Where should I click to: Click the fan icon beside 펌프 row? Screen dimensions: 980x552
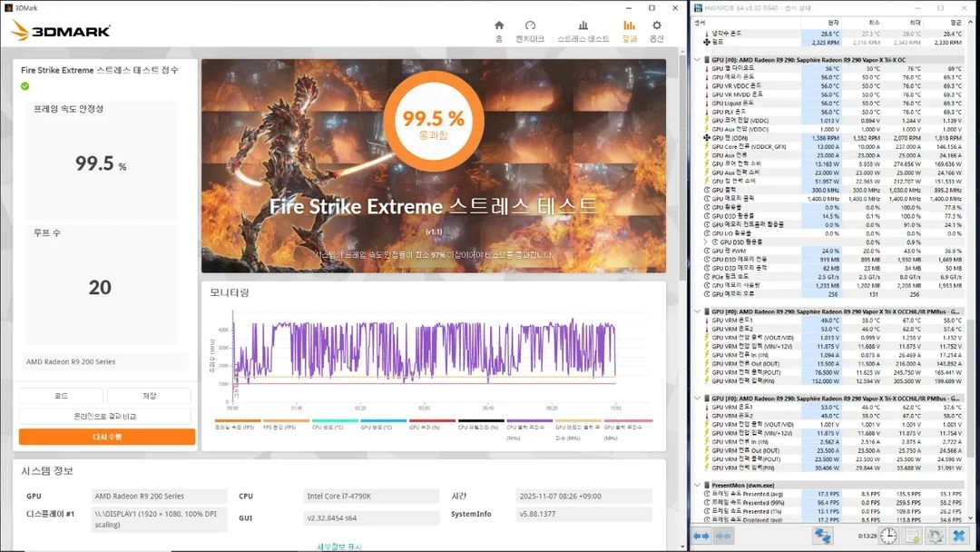(707, 42)
